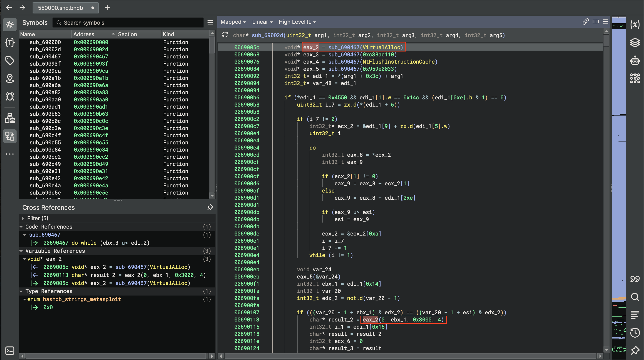Collapse the Variable References group

coord(21,251)
